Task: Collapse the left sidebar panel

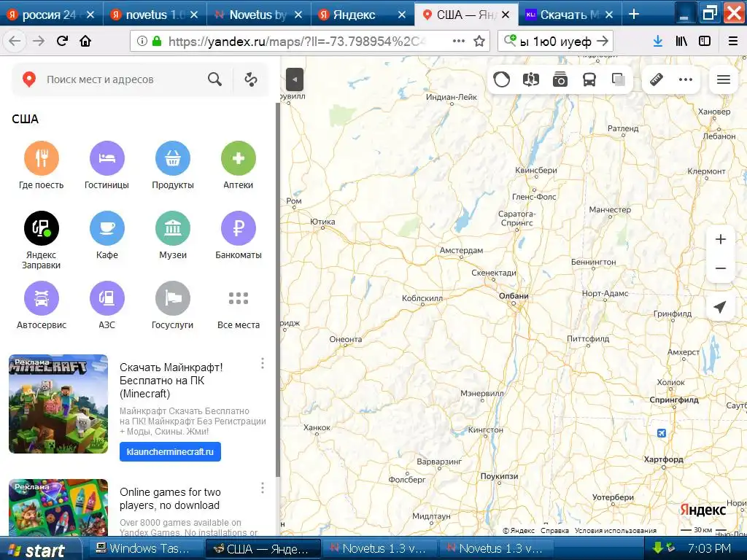Action: tap(295, 79)
